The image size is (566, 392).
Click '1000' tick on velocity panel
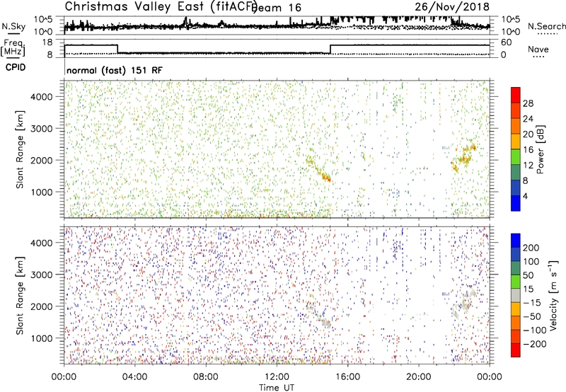41,338
